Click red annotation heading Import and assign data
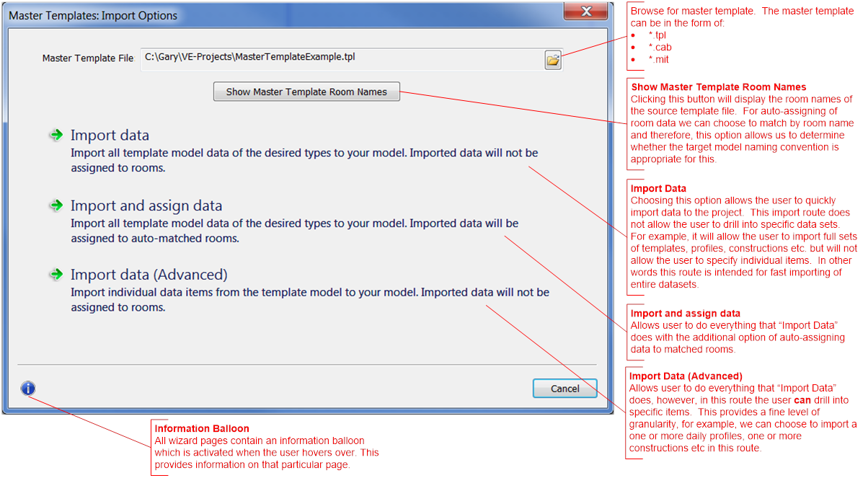 (x=686, y=314)
